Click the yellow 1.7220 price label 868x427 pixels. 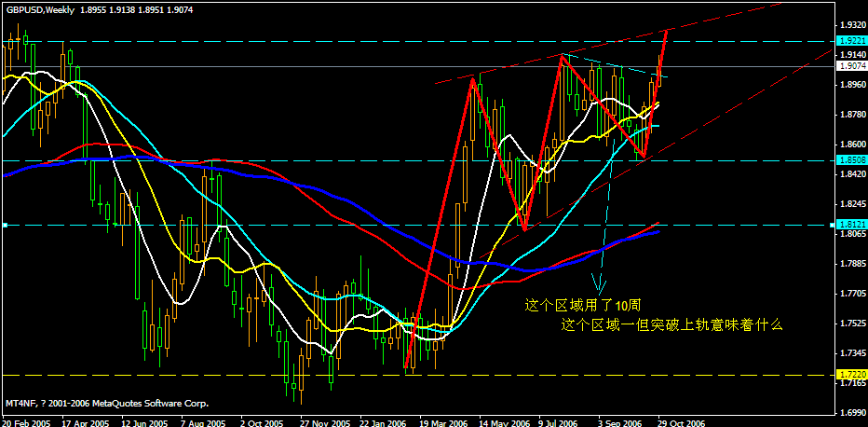(x=851, y=375)
